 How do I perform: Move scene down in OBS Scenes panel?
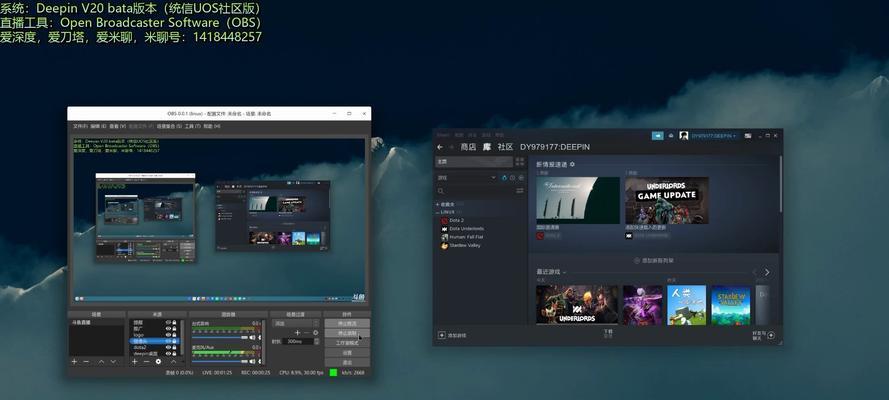point(113,361)
